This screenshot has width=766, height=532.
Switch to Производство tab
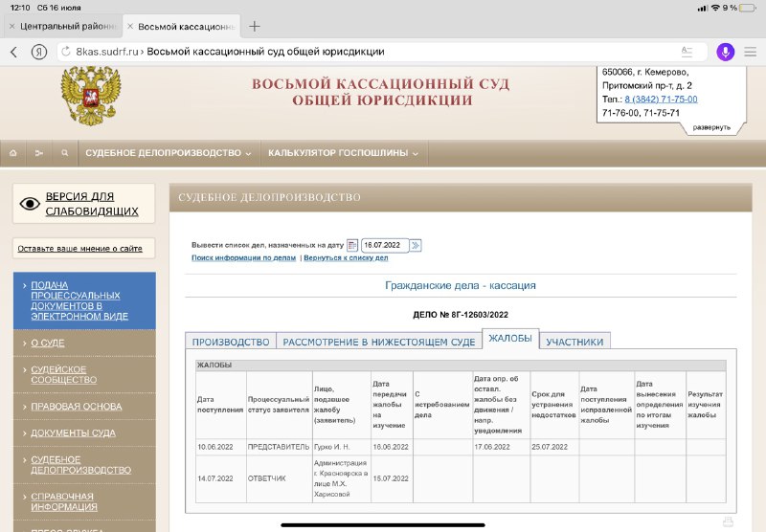[x=231, y=342]
